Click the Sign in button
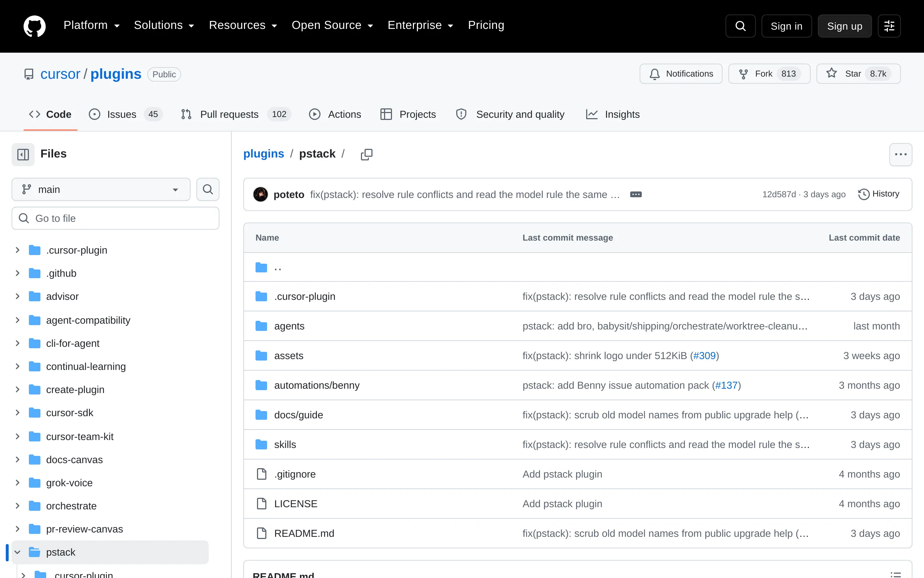This screenshot has width=924, height=578. (x=786, y=26)
